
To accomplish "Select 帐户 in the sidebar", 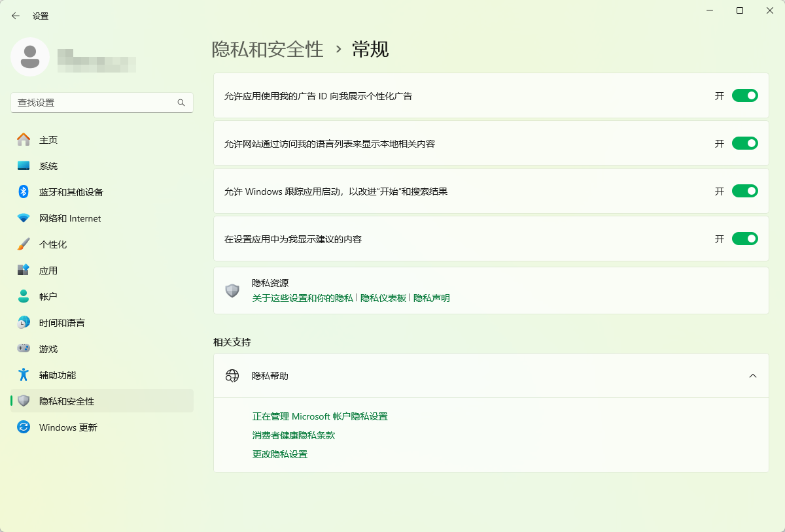I will 102,297.
